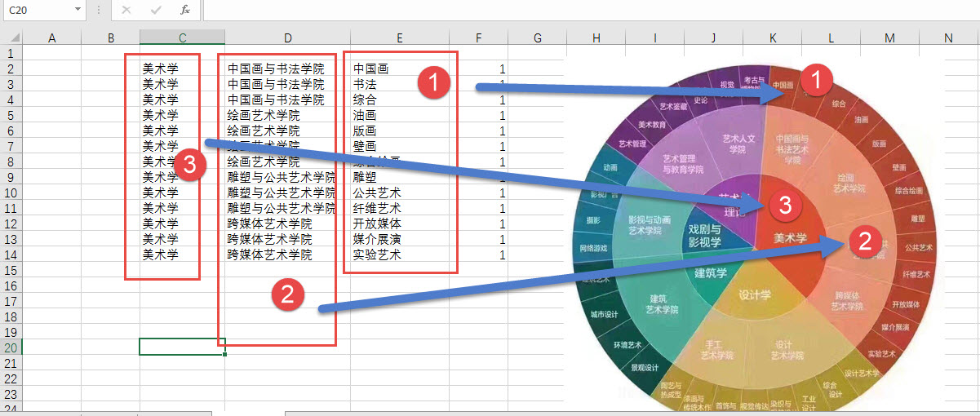980x416 pixels.
Task: Select 跨媒体艺术学院 cell in row 12
Action: click(x=287, y=223)
